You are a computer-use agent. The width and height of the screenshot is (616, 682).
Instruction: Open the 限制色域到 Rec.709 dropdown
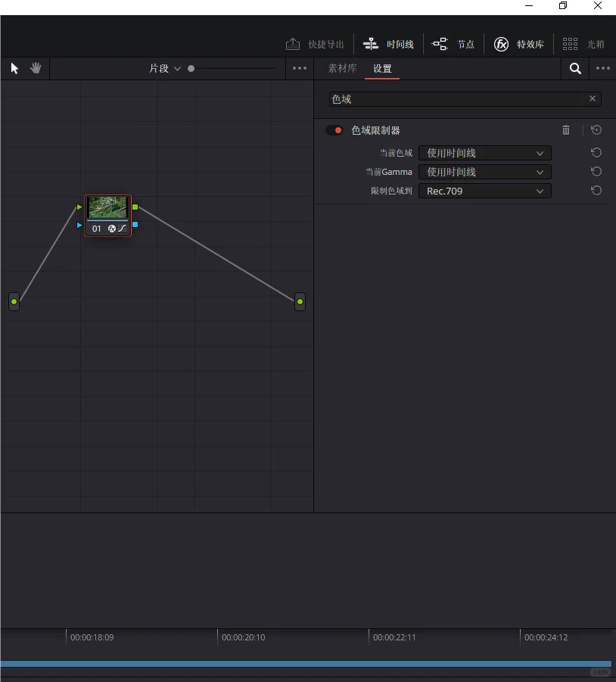click(485, 191)
